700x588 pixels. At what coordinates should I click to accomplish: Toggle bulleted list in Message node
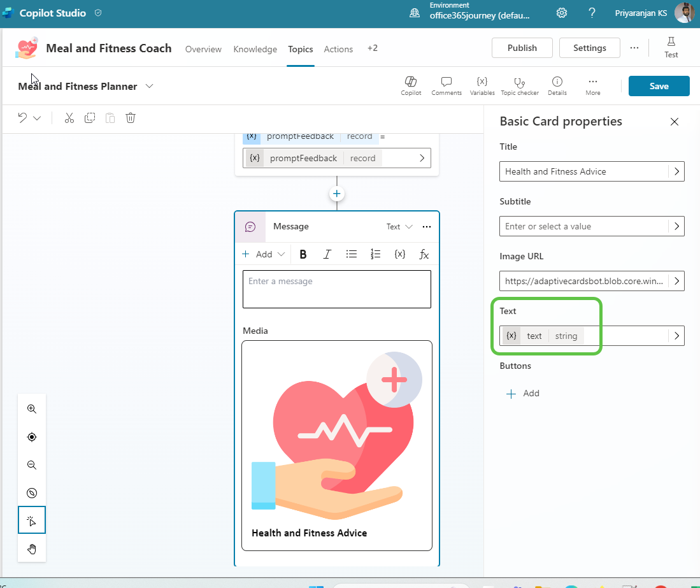point(351,254)
